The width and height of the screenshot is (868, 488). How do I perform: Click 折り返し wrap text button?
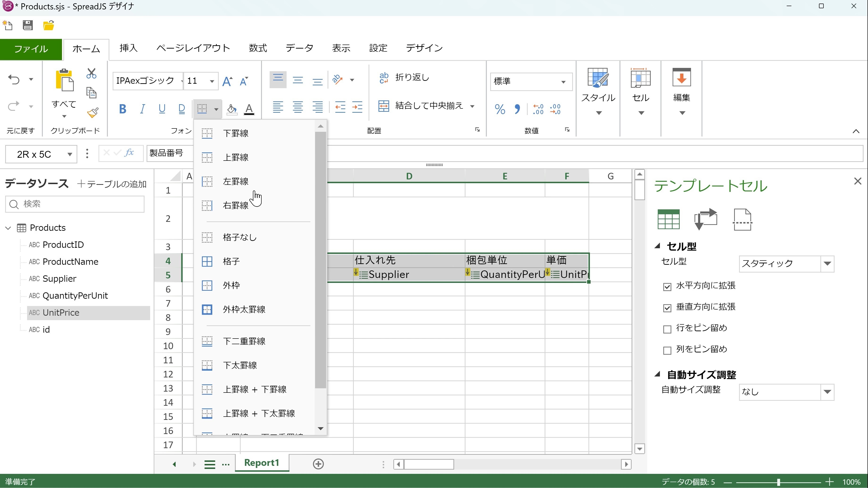click(404, 78)
